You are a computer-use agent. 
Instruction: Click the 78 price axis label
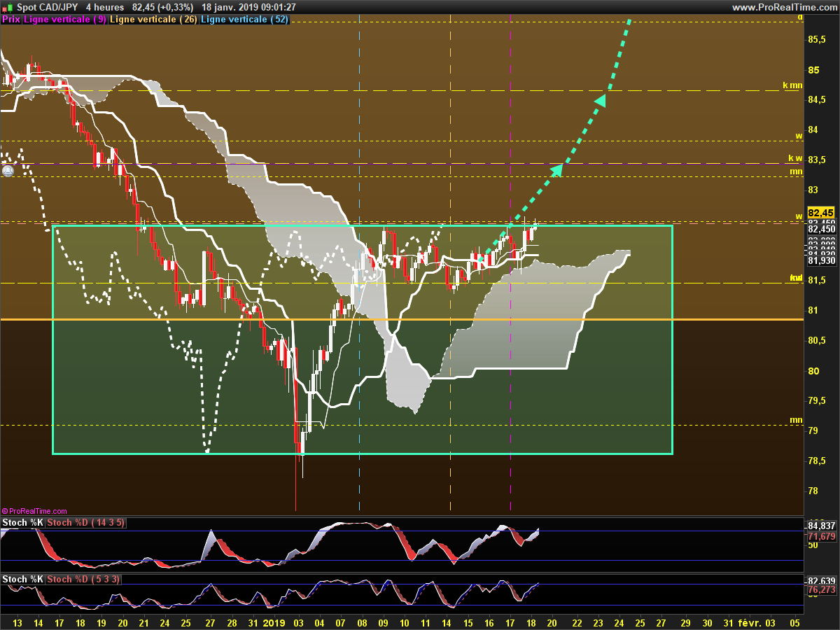click(813, 491)
